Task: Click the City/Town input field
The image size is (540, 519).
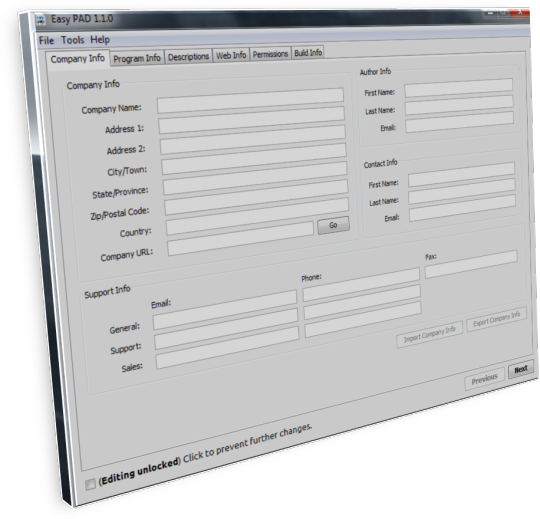Action: click(254, 159)
